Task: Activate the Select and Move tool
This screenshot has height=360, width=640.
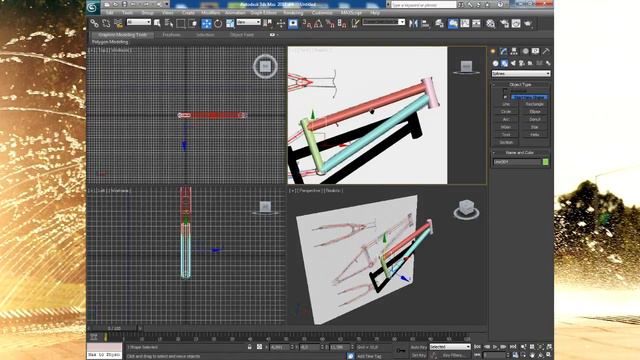Action: (x=207, y=23)
